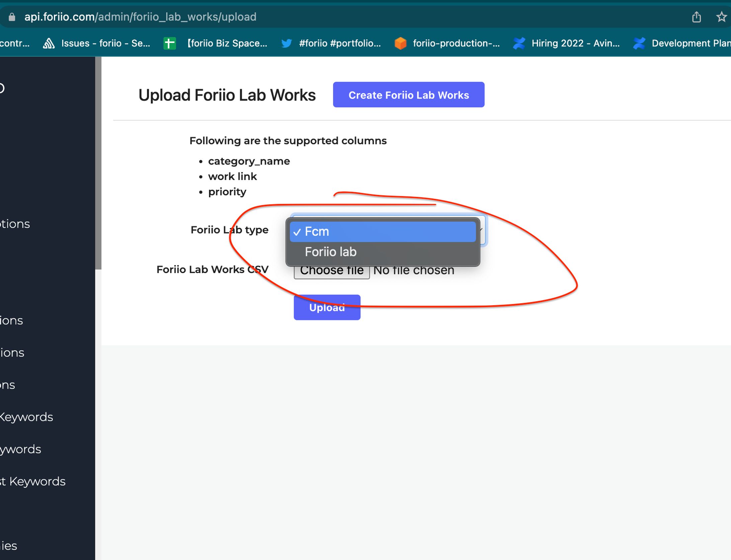Open 'tions' sidebar menu item

pos(15,224)
